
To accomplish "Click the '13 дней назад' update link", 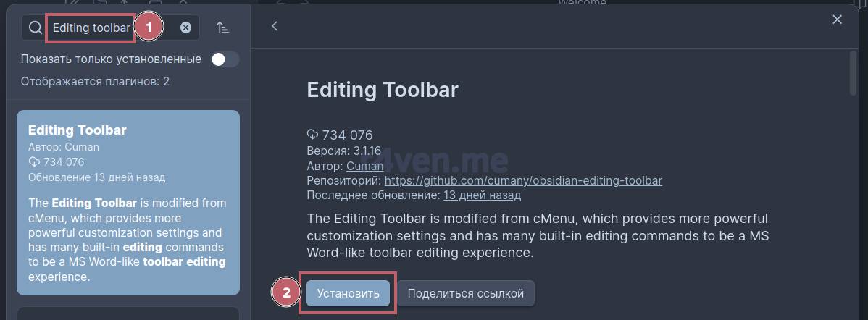I will point(482,195).
